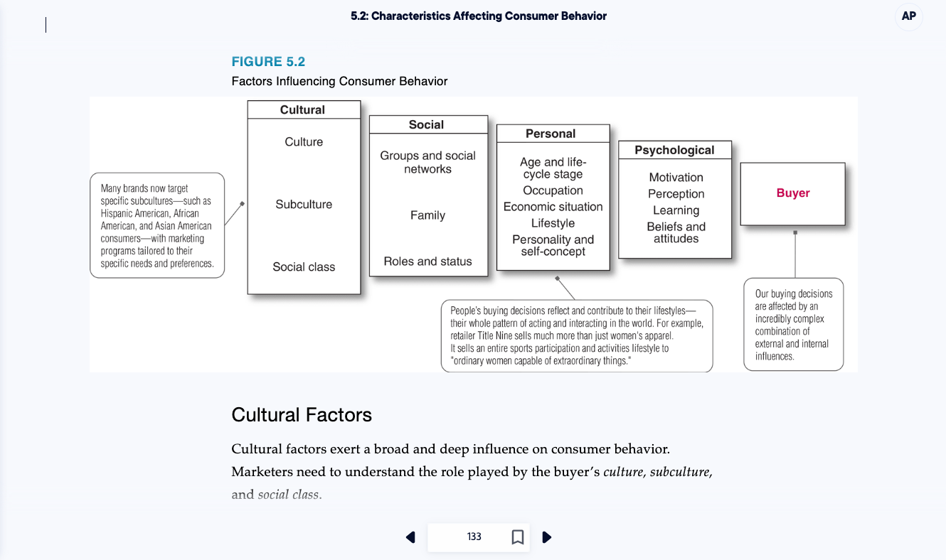Click the Buyer box
The height and width of the screenshot is (560, 946).
click(792, 193)
